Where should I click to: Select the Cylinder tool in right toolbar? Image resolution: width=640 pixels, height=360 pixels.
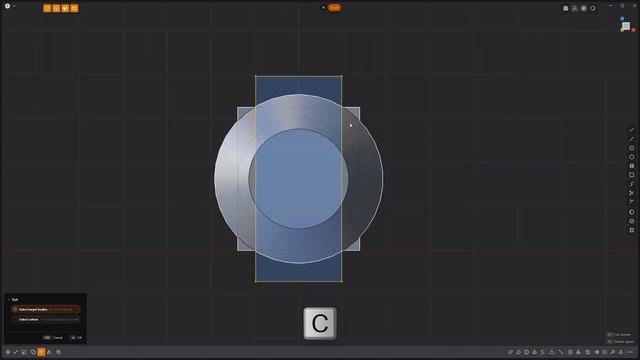point(631,221)
